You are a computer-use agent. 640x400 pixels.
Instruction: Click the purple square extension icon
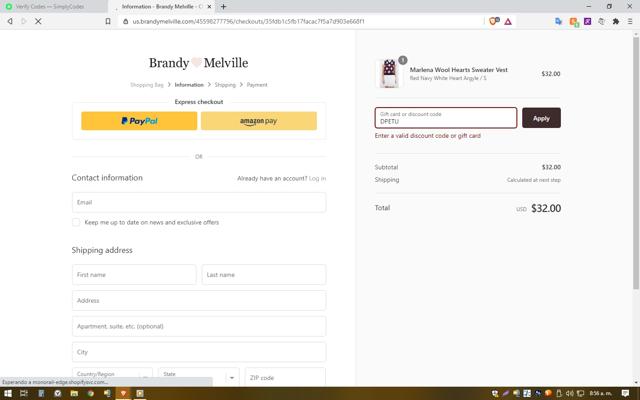(x=587, y=21)
